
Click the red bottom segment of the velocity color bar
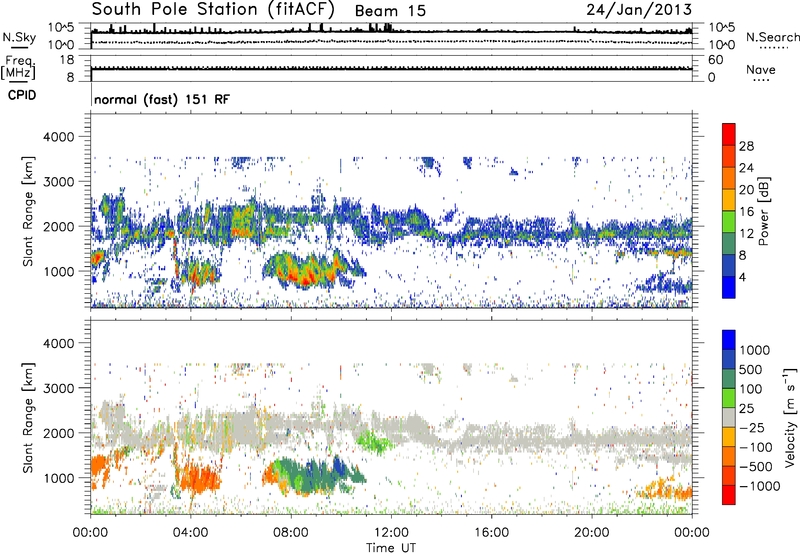click(729, 495)
